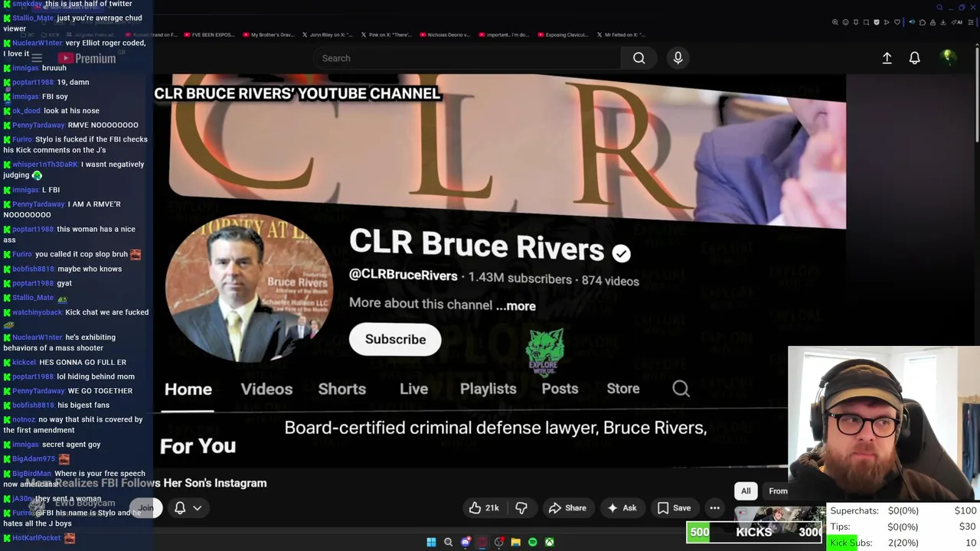Click the browser heart bookmark icon
980x551 pixels.
(x=897, y=22)
